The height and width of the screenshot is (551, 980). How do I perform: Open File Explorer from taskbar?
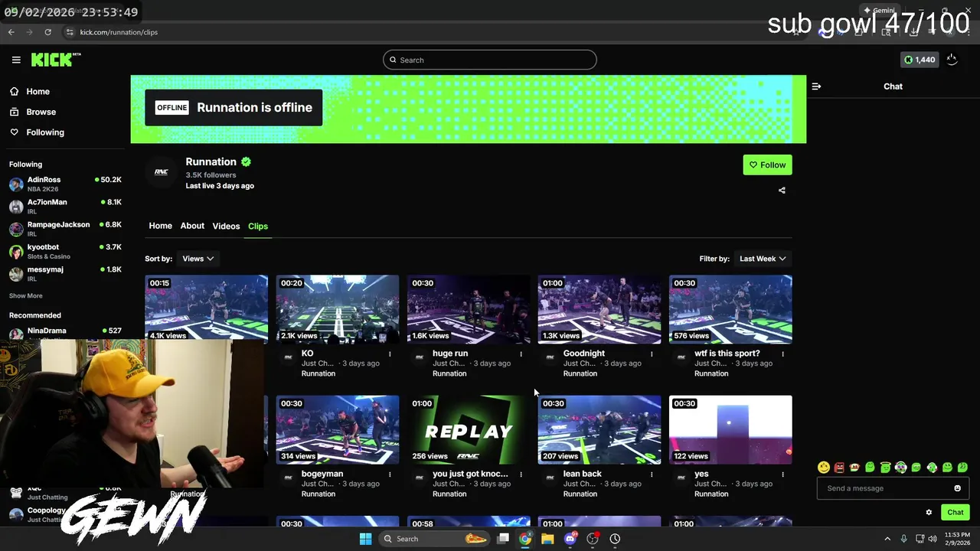(x=547, y=539)
